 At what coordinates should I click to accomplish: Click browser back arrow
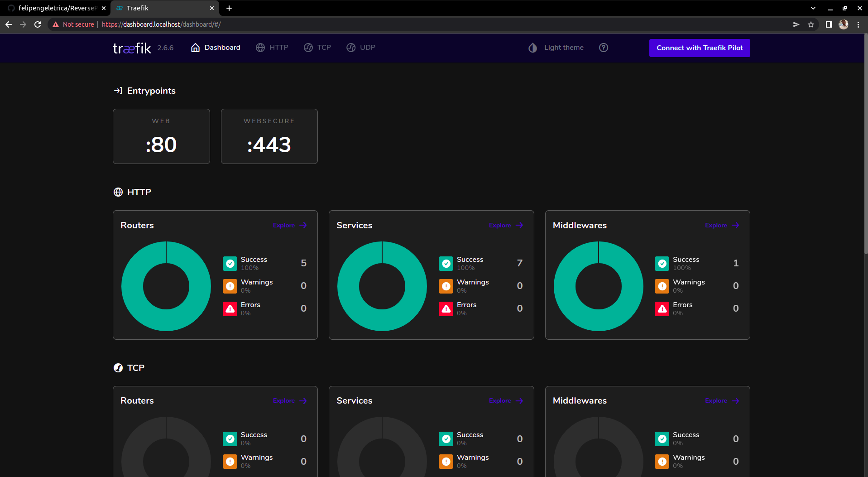click(x=9, y=24)
